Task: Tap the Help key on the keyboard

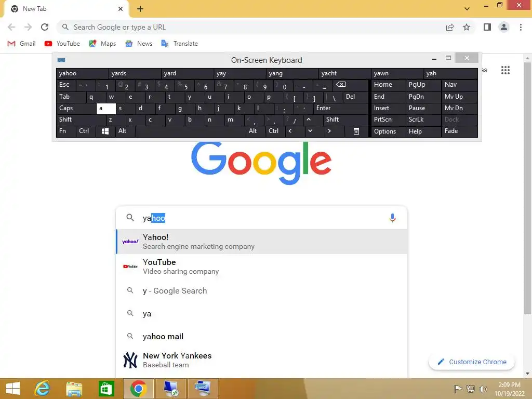Action: (423, 131)
